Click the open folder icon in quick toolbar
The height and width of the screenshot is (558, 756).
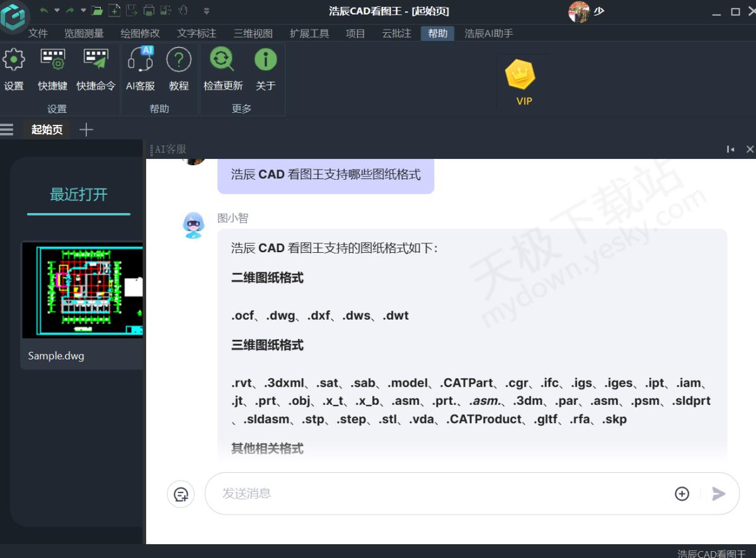tap(96, 11)
